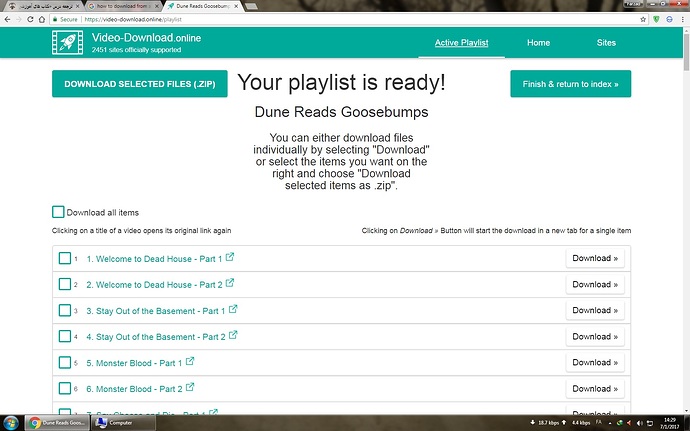This screenshot has width=690, height=431.
Task: Check the box for item 3 Stay Out of the Basement Part 1
Action: click(65, 310)
